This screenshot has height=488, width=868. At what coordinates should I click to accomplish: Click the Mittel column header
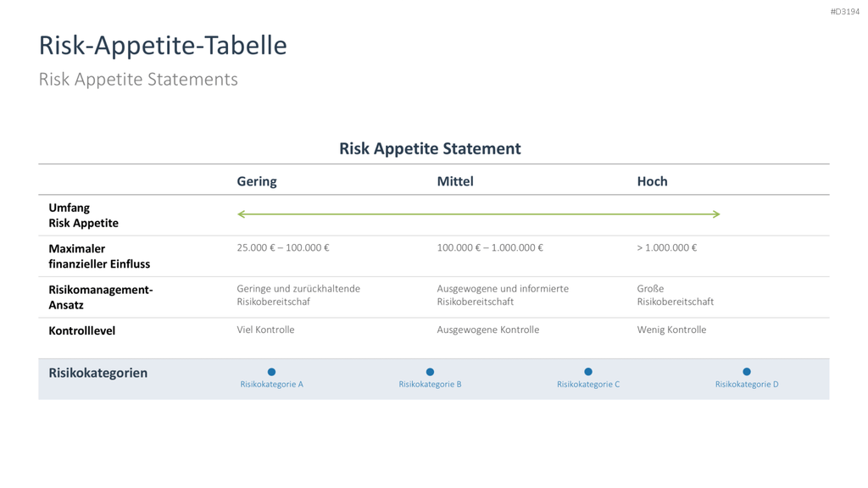(x=455, y=181)
